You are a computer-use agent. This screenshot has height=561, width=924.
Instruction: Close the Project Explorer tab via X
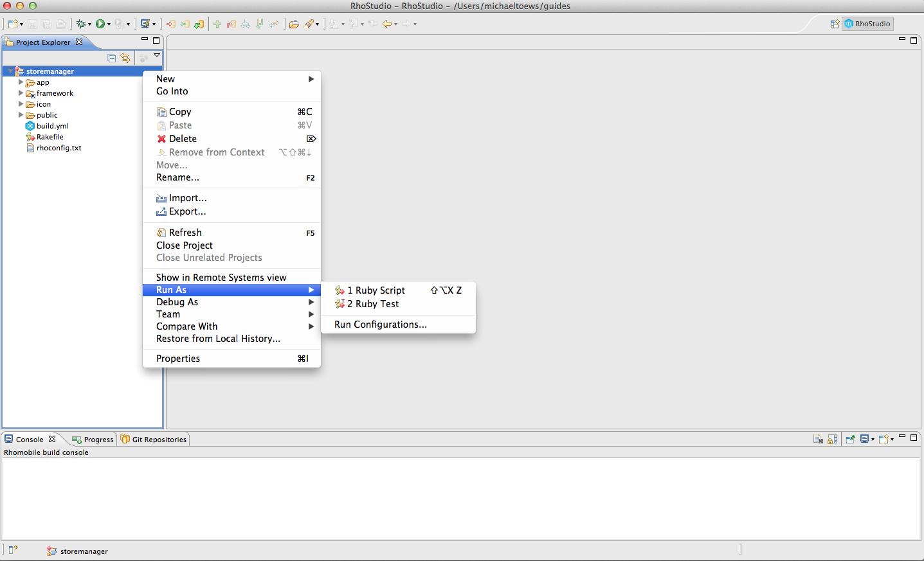coord(79,42)
